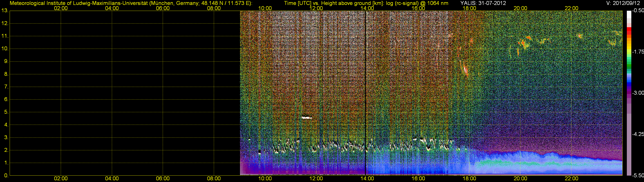Click the white cloud patch near 4.5 km height
Screen dimensions: 644x182
[x=307, y=118]
